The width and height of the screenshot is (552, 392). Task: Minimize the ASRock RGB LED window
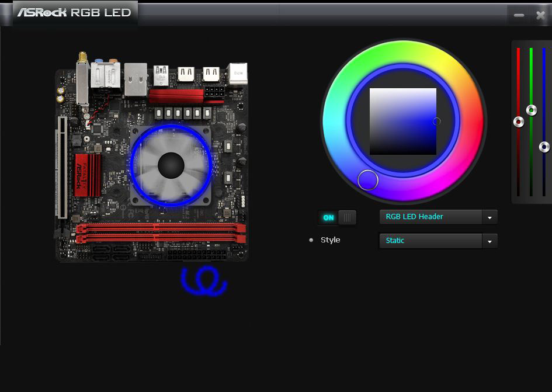pos(519,15)
